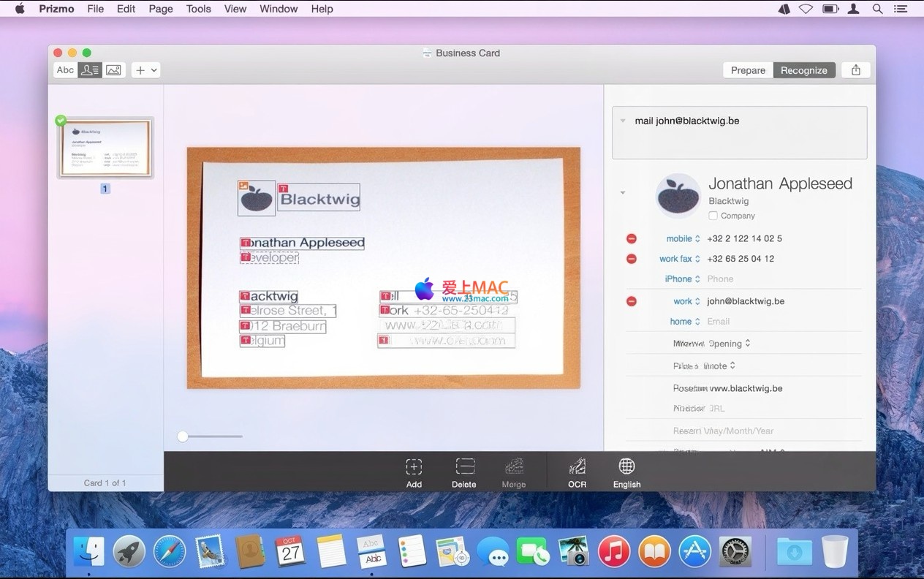Select the business card page thumbnail

coord(105,148)
